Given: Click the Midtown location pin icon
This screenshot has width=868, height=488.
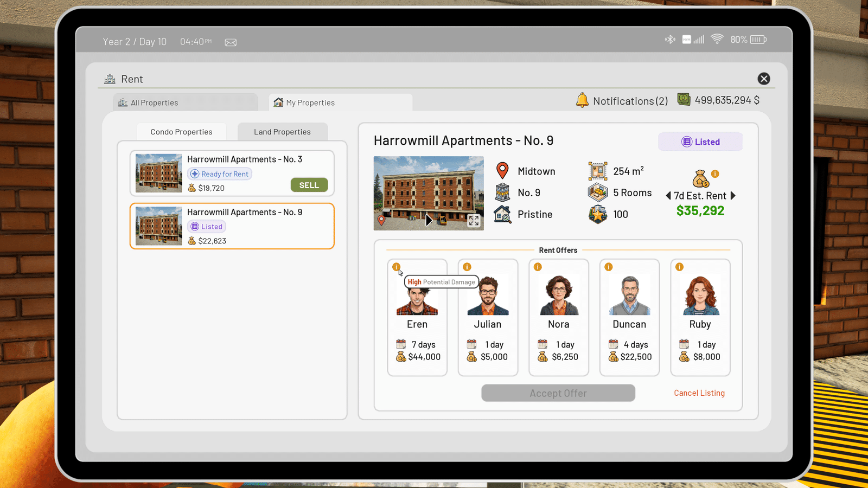Looking at the screenshot, I should pos(503,171).
